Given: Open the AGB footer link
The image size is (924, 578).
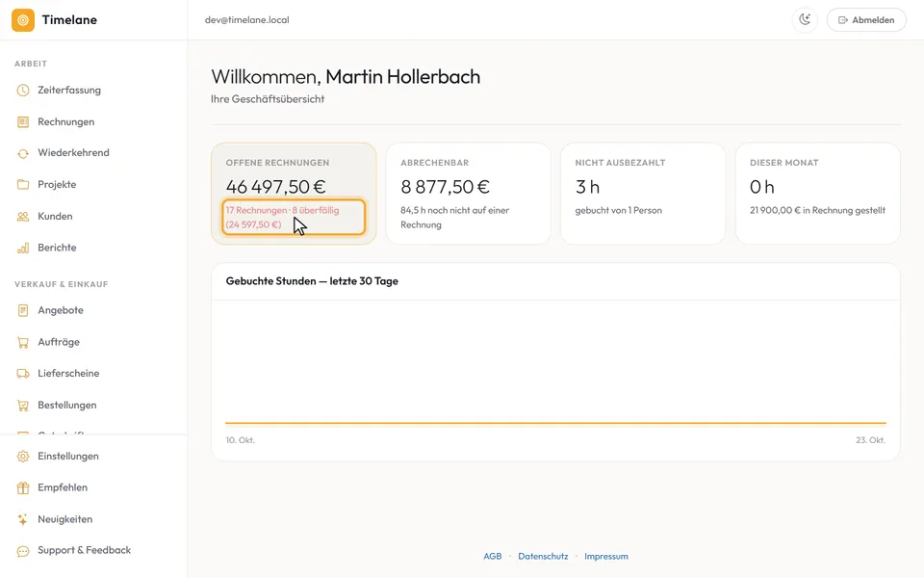Looking at the screenshot, I should coord(493,556).
